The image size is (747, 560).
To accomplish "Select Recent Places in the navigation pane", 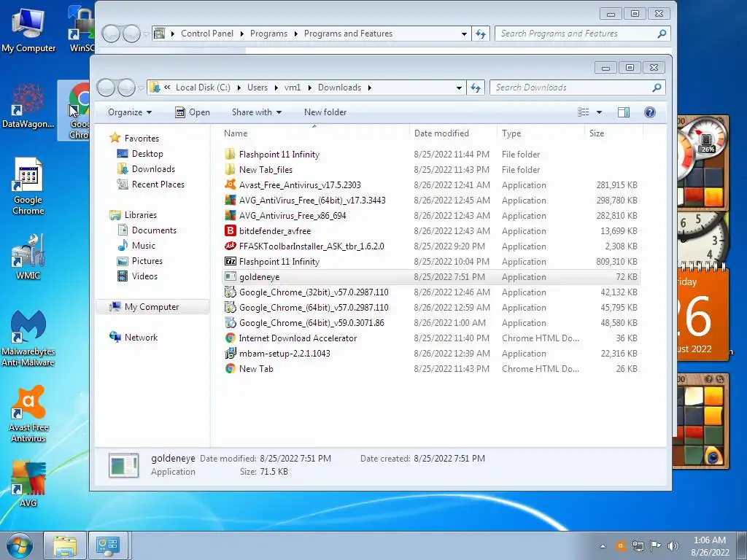I will [x=150, y=184].
